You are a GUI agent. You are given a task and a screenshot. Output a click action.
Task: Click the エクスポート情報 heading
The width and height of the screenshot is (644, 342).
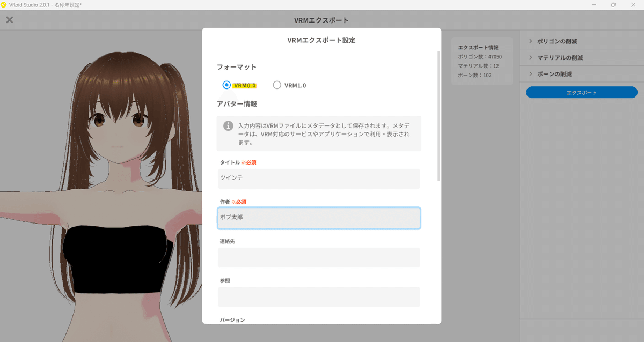coord(478,47)
